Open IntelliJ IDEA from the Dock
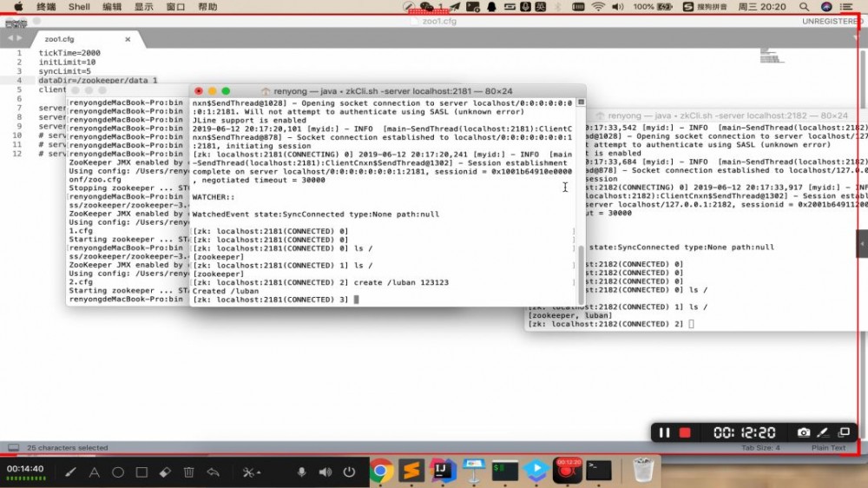The width and height of the screenshot is (868, 488). [x=442, y=471]
